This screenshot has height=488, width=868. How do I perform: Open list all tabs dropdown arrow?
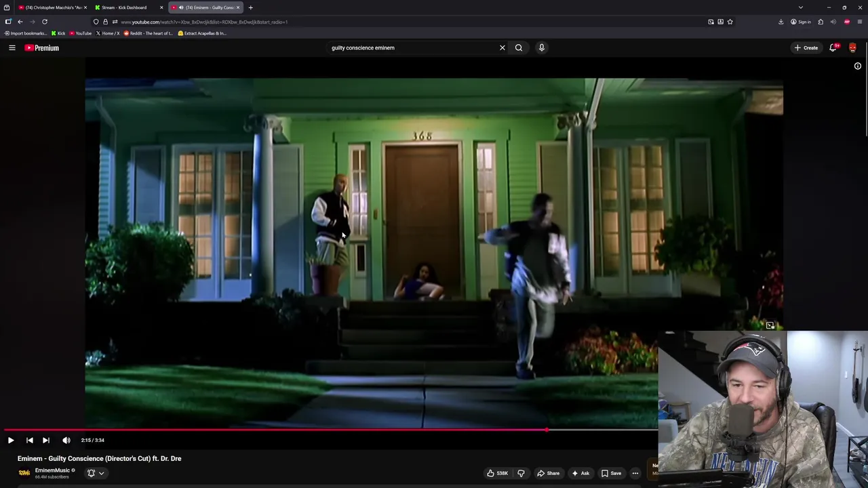click(801, 7)
